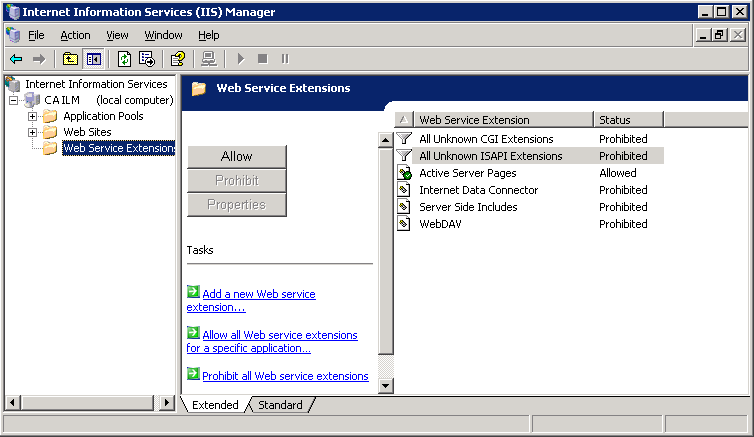Click the Export List toolbar icon

(147, 59)
